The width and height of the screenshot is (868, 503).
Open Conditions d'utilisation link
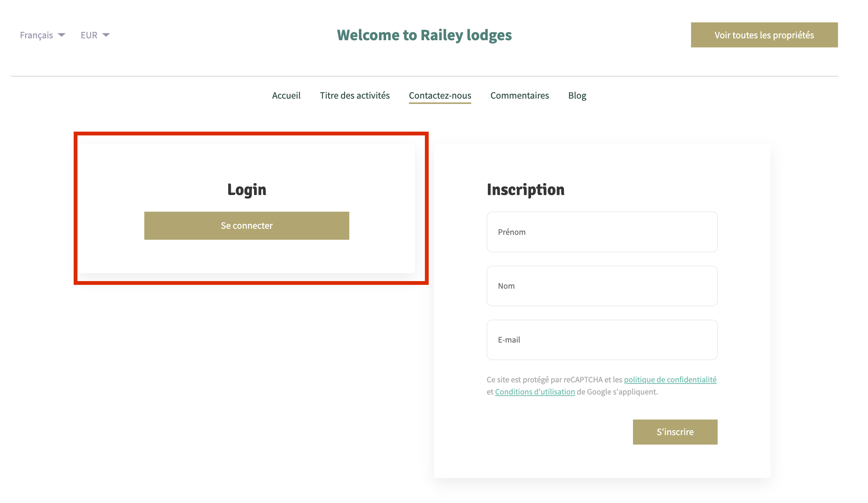pyautogui.click(x=535, y=392)
